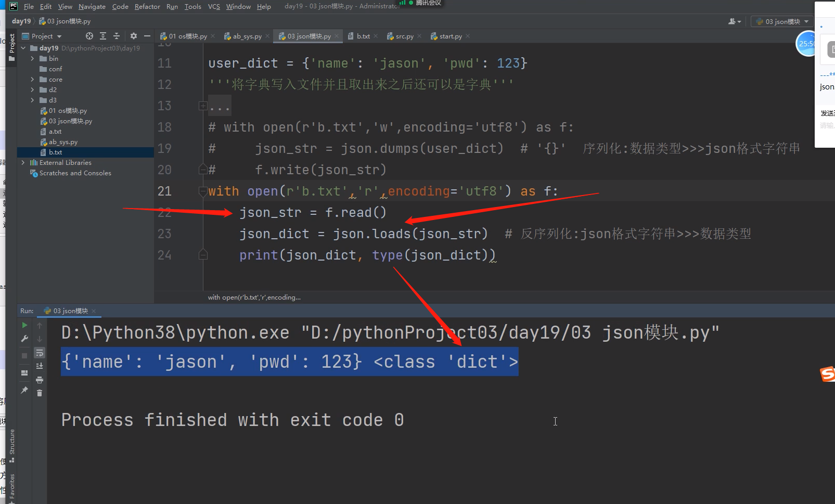The width and height of the screenshot is (835, 504).
Task: Close the 03 json模块 Run tab
Action: (94, 311)
